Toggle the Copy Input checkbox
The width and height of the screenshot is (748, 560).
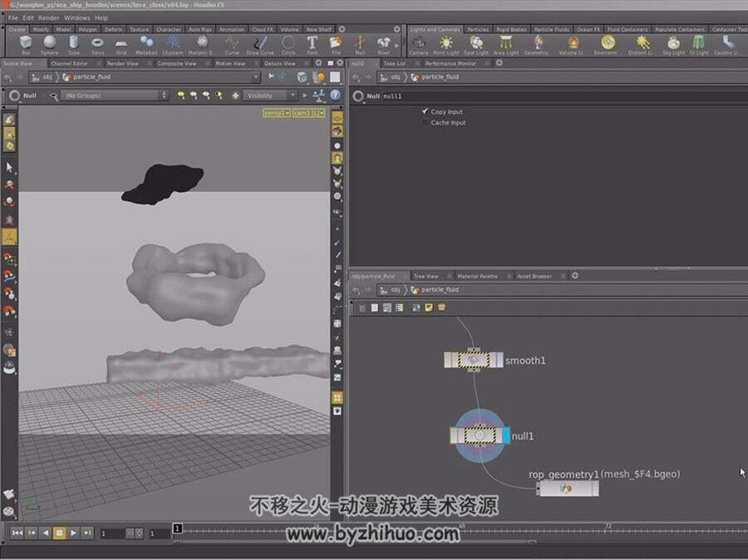[x=425, y=111]
